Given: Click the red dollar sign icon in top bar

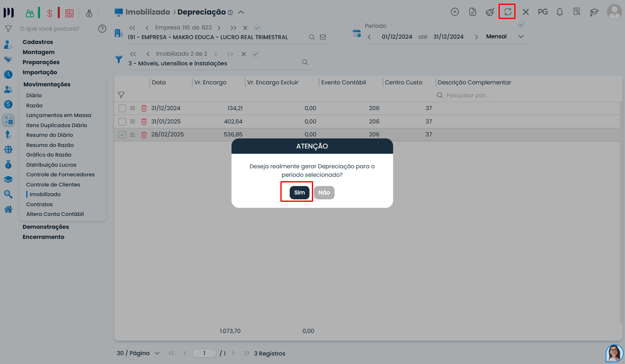Looking at the screenshot, I should 50,13.
